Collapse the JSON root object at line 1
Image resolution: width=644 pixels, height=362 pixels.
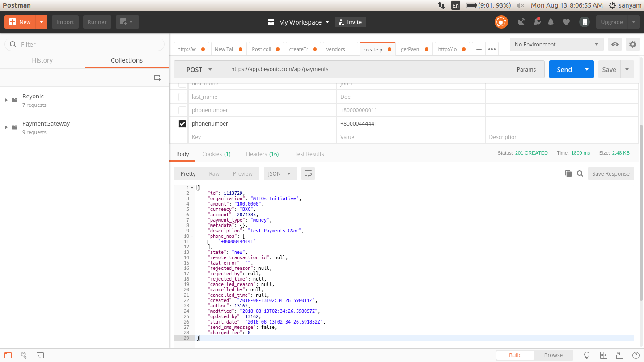click(192, 188)
